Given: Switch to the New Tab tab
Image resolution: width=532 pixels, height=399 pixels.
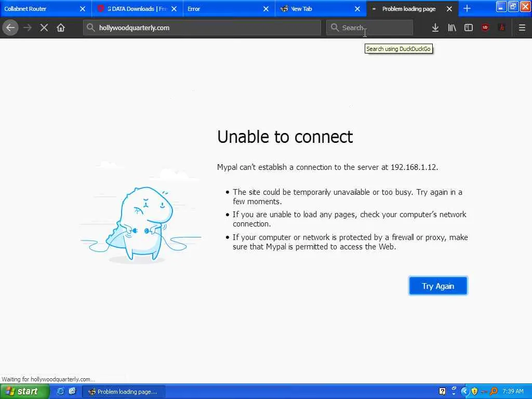Looking at the screenshot, I should (321, 9).
